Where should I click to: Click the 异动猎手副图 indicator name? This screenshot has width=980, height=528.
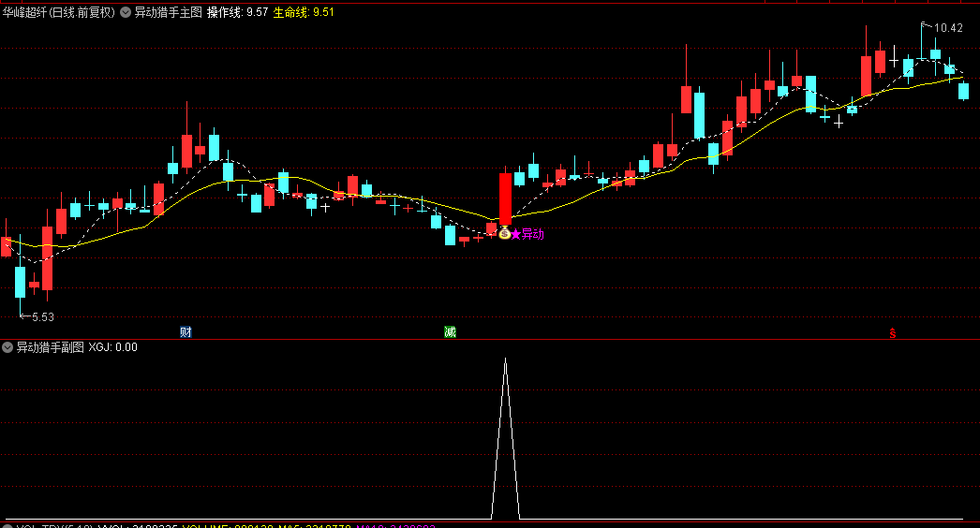pos(50,347)
